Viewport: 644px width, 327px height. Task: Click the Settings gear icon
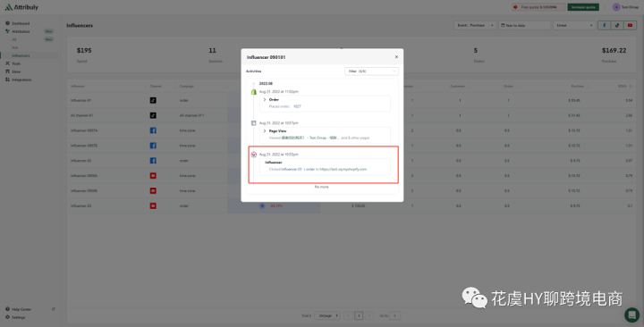[x=7, y=317]
